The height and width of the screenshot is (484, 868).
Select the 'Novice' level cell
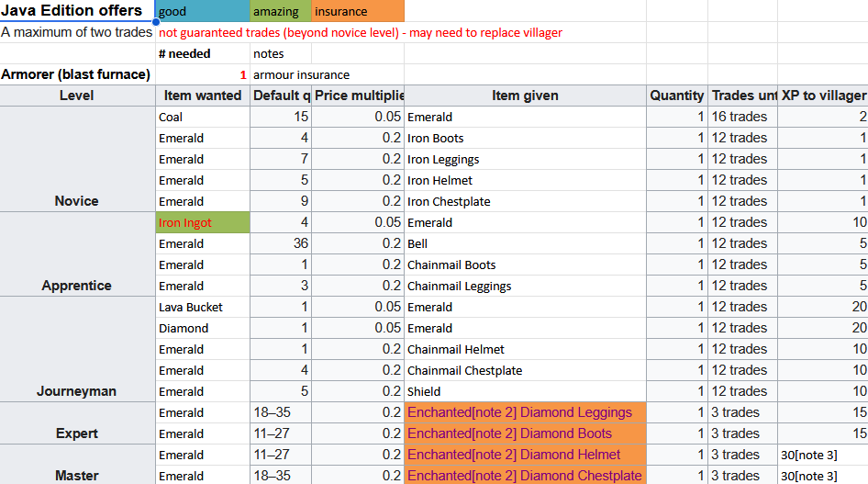(x=77, y=159)
